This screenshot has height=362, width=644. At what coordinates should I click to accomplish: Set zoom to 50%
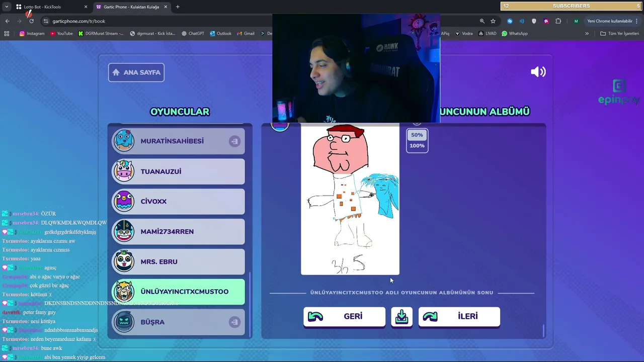[417, 135]
